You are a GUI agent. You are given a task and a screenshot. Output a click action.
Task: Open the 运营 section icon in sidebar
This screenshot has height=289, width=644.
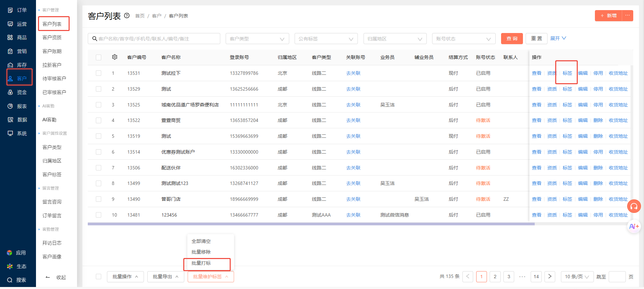10,24
